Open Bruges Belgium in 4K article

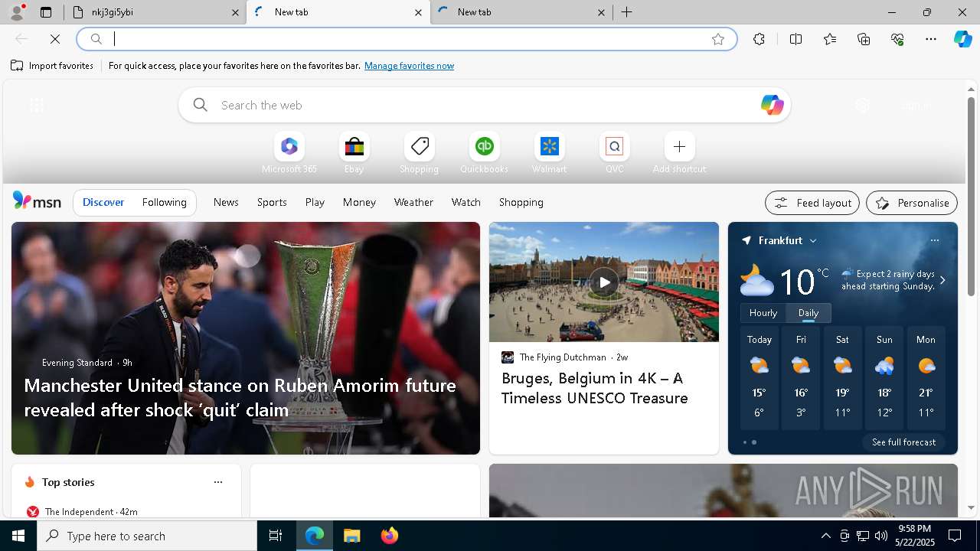coord(595,388)
